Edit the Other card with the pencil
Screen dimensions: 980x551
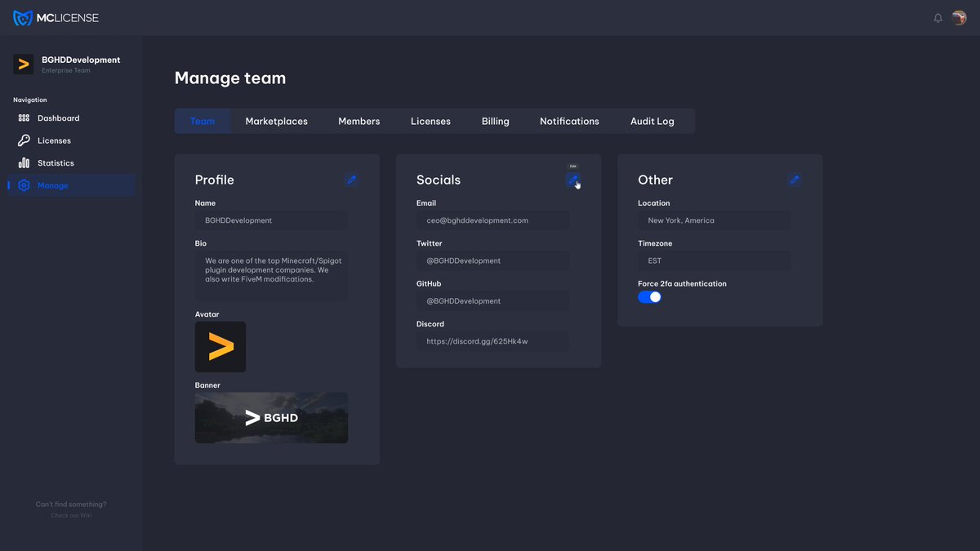tap(795, 180)
